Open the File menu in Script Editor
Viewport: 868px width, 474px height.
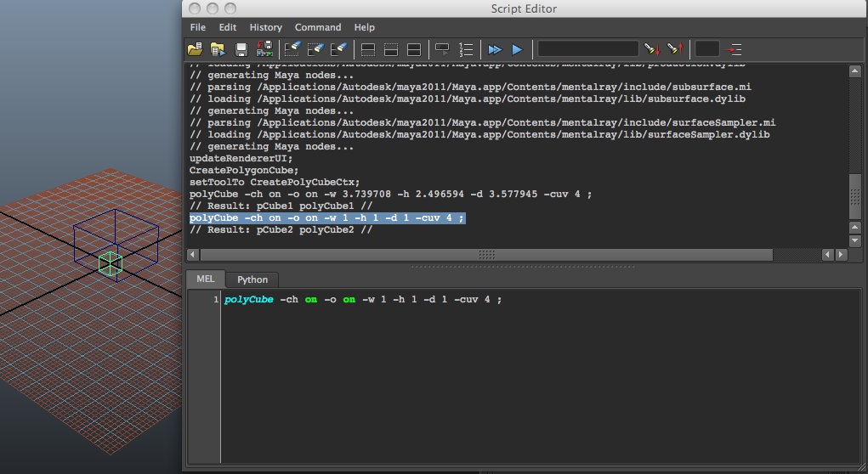pos(198,27)
